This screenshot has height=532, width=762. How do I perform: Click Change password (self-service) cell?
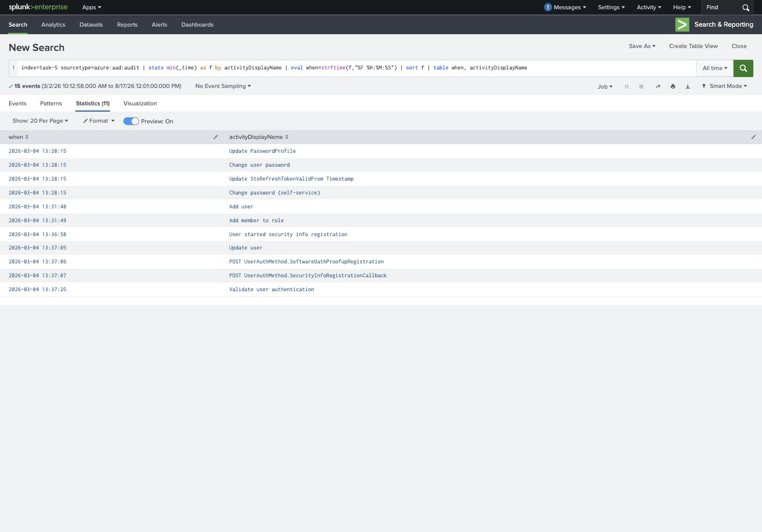pos(274,193)
